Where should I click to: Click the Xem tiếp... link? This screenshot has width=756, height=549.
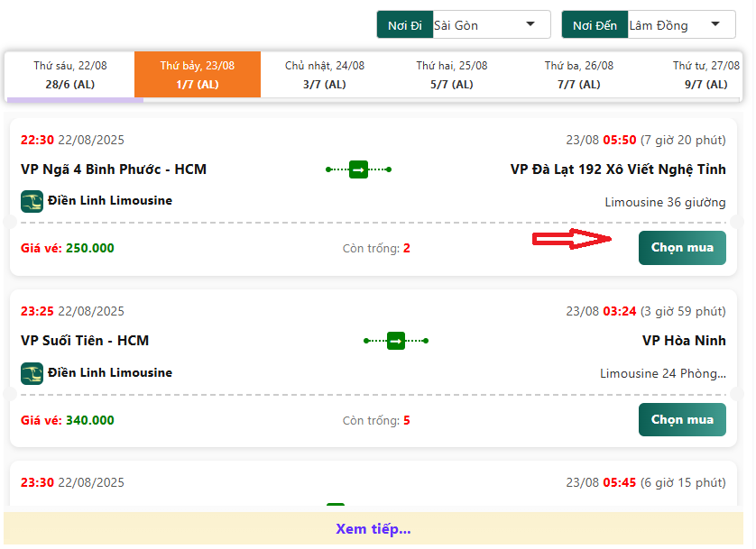pyautogui.click(x=373, y=529)
